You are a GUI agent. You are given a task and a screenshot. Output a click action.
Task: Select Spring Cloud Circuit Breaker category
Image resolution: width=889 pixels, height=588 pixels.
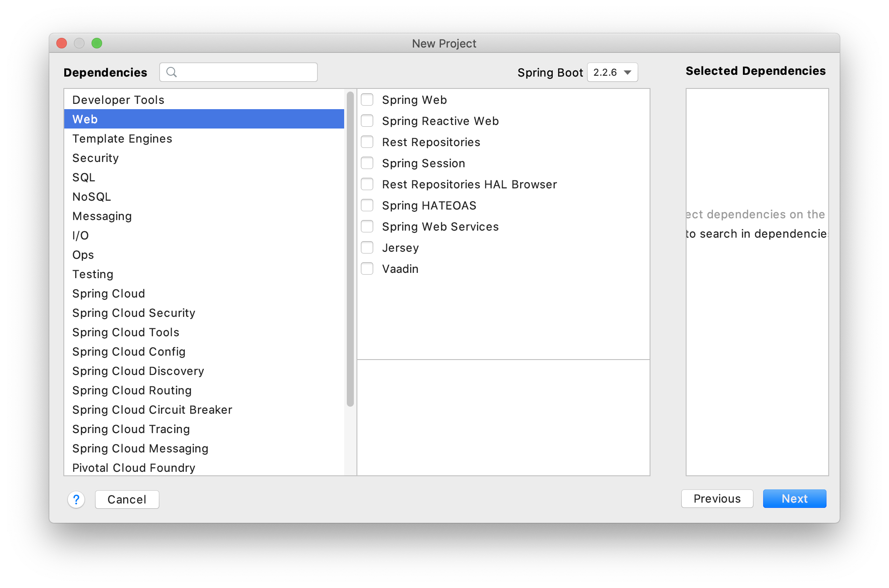tap(204, 410)
